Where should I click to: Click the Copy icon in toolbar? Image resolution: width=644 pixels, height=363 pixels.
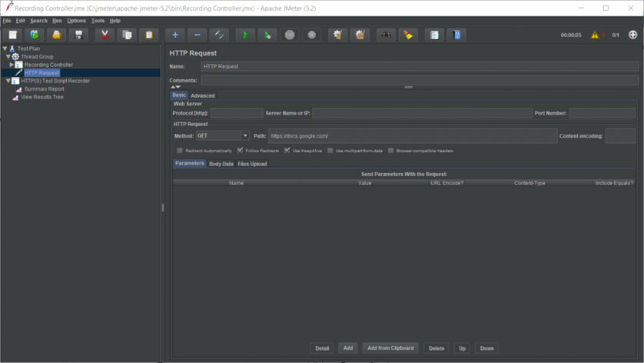(x=127, y=35)
